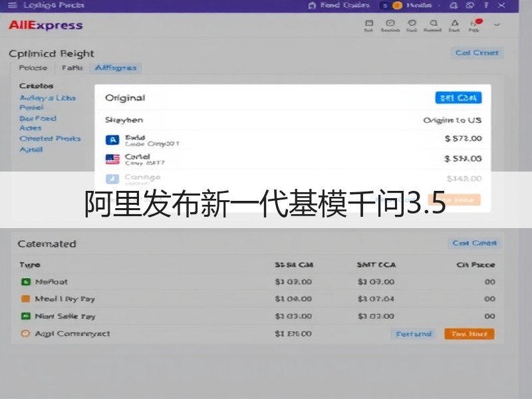
Task: Select the highlighted 'Alfligres' tab
Action: 115,68
